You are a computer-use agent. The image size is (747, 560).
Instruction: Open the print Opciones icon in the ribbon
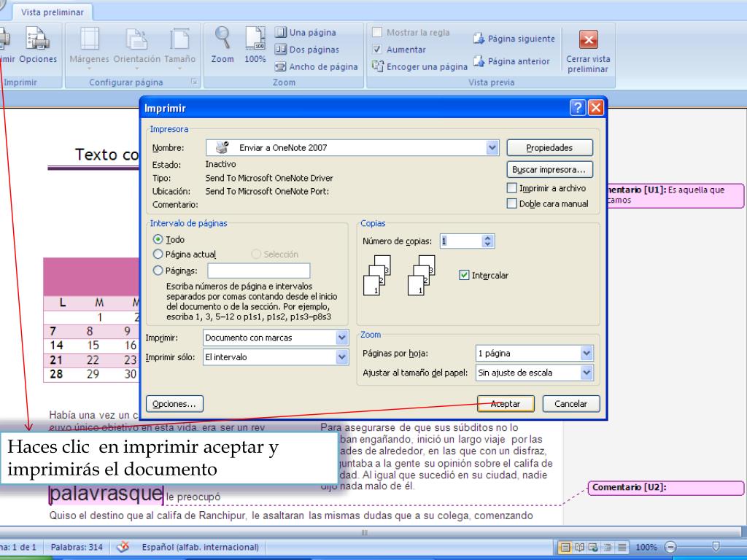pyautogui.click(x=38, y=44)
